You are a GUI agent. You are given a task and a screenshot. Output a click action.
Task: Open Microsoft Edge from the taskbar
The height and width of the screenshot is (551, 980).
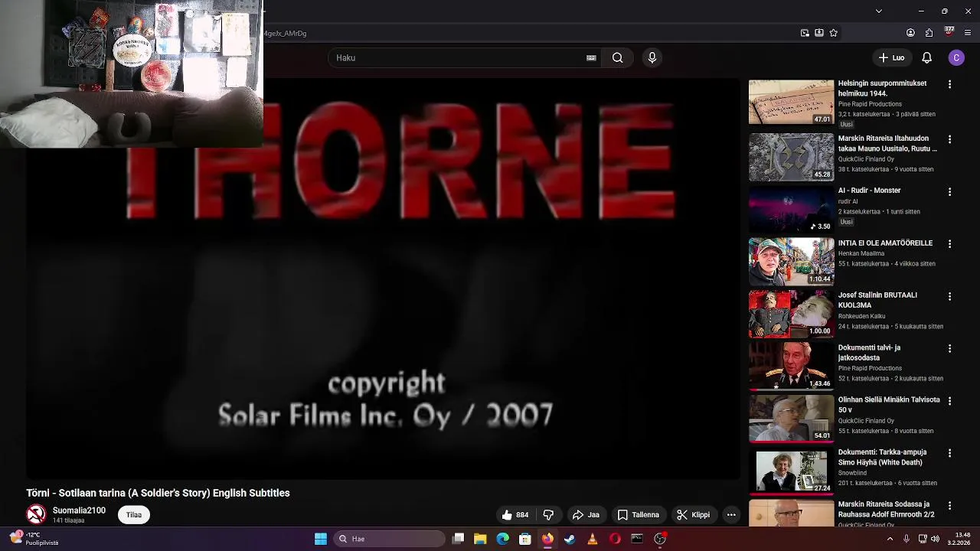502,539
